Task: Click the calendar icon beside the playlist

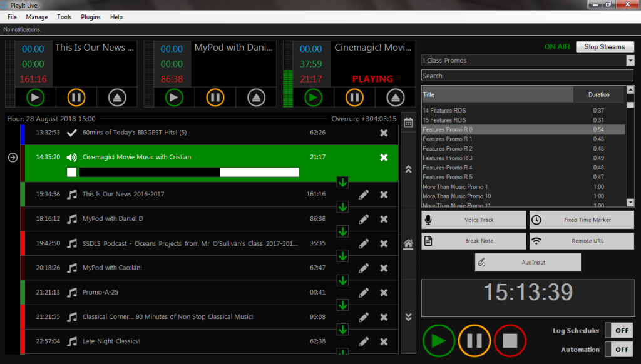Action: pos(408,123)
